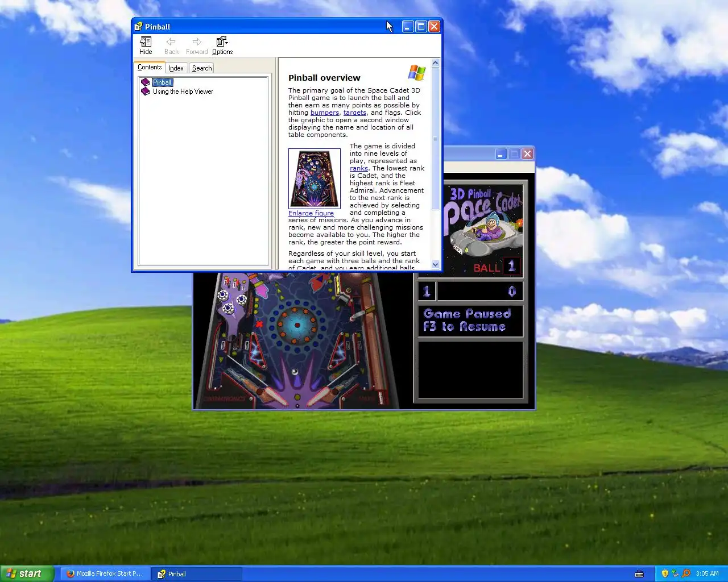Click the book icon beside Using the Help Viewer
728x582 pixels.
(x=146, y=92)
